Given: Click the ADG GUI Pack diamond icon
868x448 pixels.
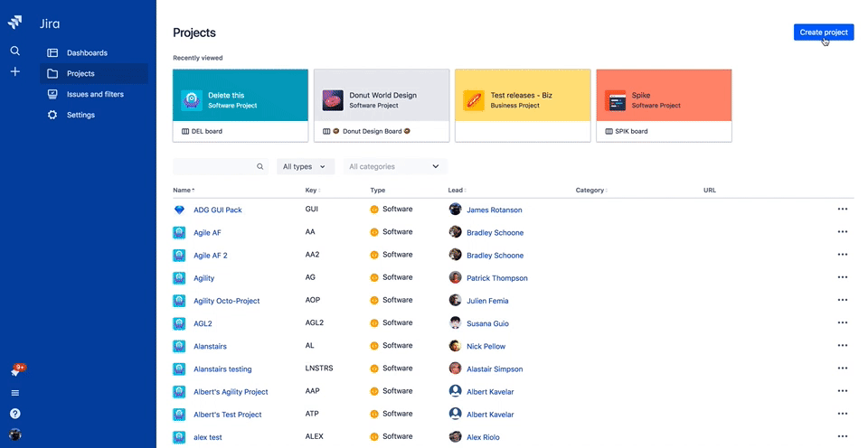Looking at the screenshot, I should [x=179, y=210].
